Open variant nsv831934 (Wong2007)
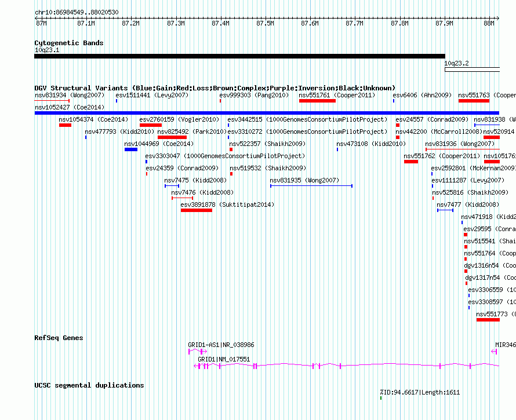The height and width of the screenshot is (420, 516). pos(70,95)
